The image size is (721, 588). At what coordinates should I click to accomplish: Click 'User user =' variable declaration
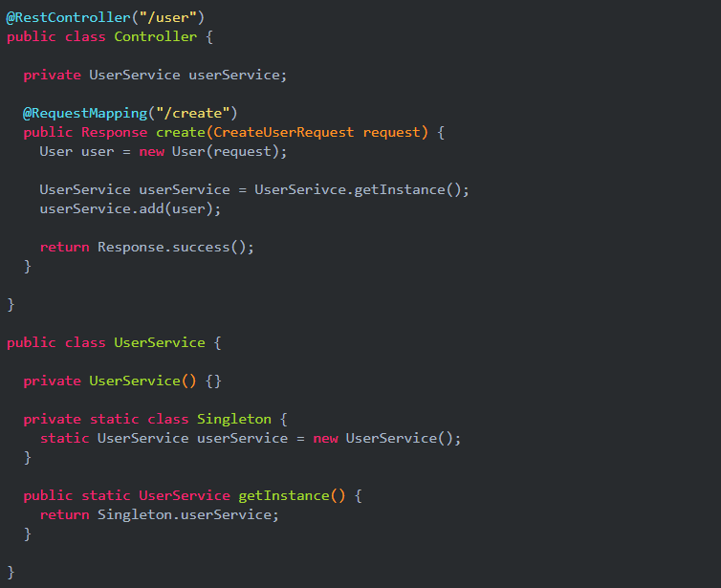coord(85,152)
